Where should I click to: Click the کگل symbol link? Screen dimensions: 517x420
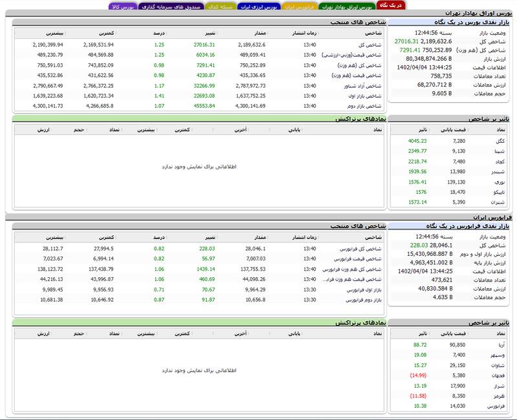coord(500,141)
